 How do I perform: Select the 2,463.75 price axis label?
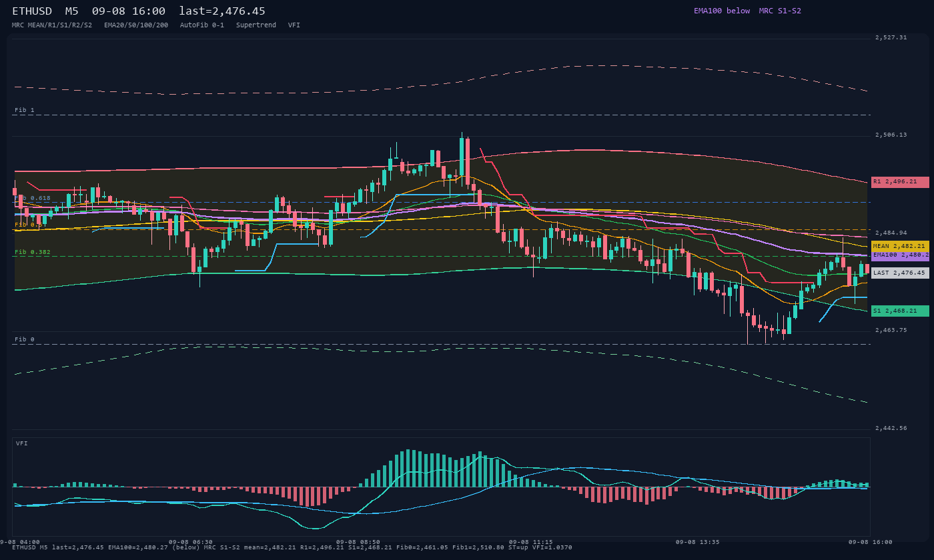pos(891,331)
